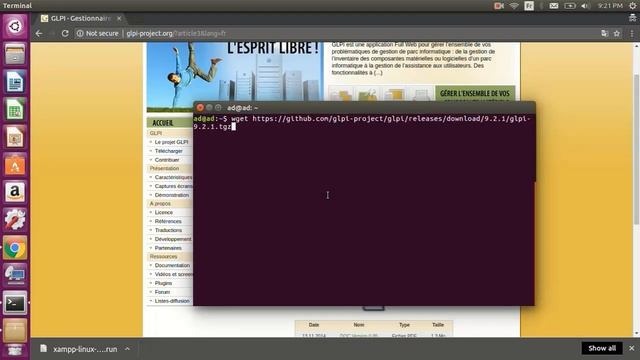Viewport: 640px width, 360px height.
Task: Bookmark this page with star icon
Action: coord(617,33)
